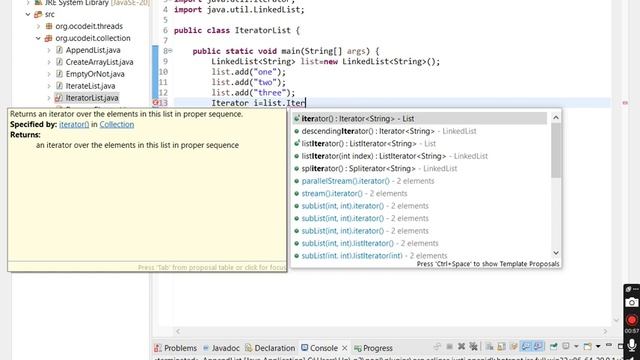This screenshot has width=640, height=360.
Task: Choose iterator() : Iterator<String> proposal
Action: coord(420,118)
